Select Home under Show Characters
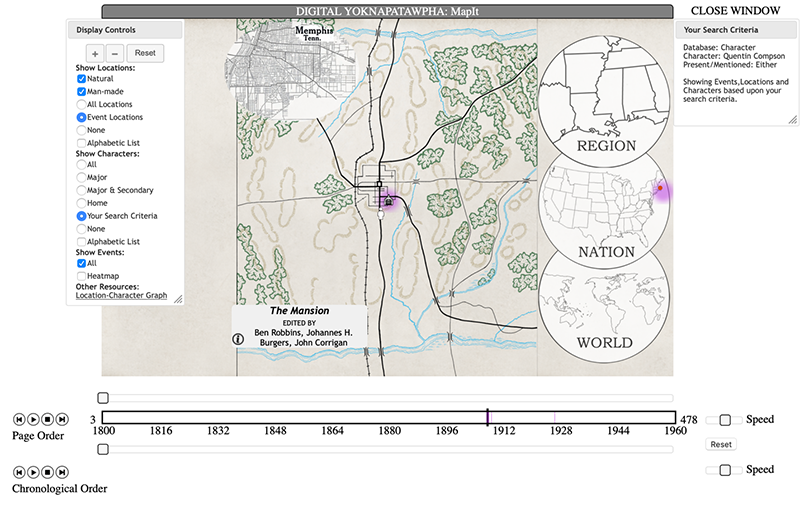This screenshot has width=800, height=505. click(x=81, y=203)
